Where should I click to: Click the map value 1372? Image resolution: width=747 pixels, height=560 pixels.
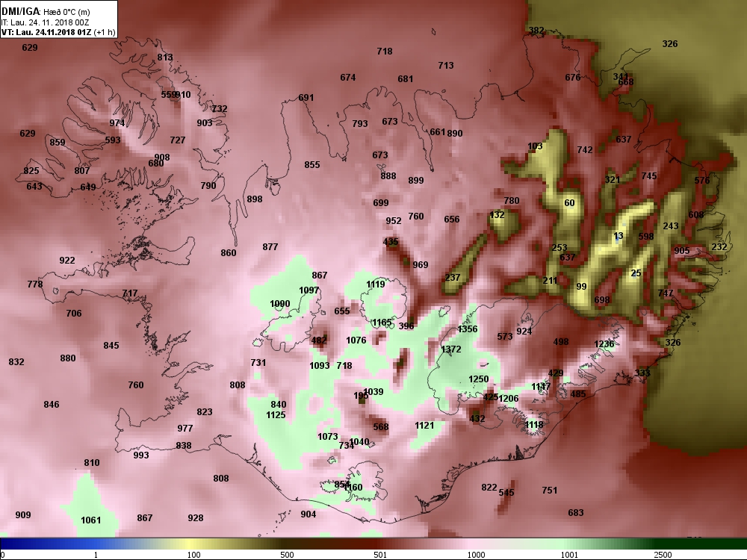pyautogui.click(x=451, y=349)
